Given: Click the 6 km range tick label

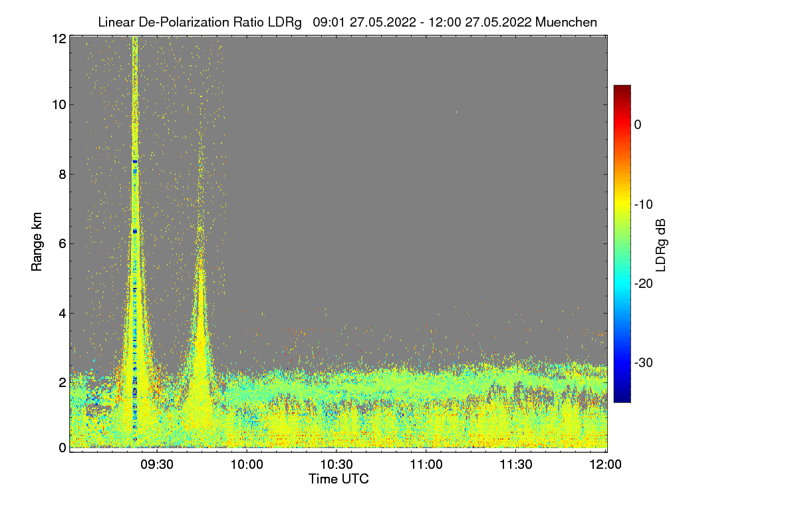Looking at the screenshot, I should [63, 243].
